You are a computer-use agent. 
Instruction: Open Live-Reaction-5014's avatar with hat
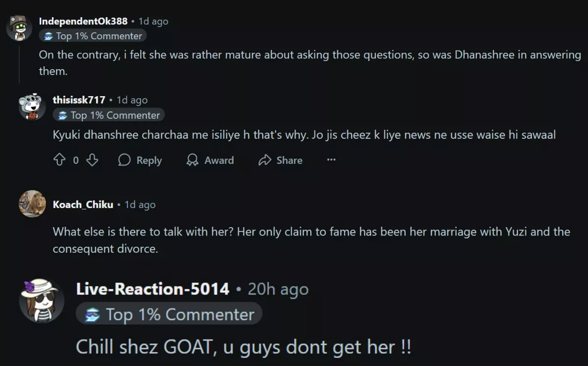[x=42, y=300]
